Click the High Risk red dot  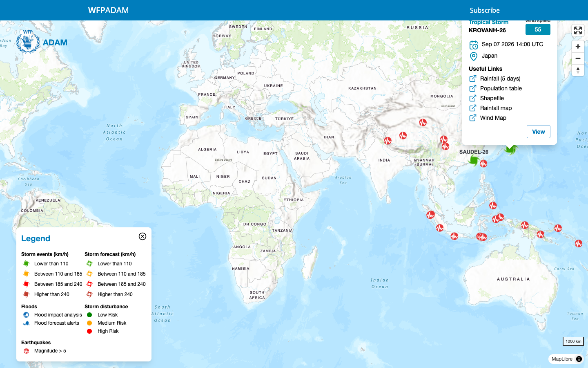click(x=89, y=331)
